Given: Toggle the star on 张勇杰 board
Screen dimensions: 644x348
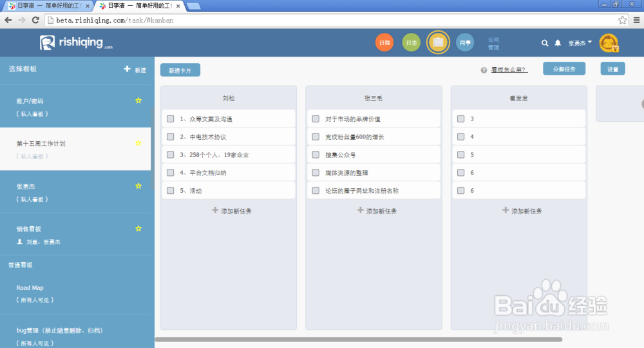Looking at the screenshot, I should (x=138, y=186).
